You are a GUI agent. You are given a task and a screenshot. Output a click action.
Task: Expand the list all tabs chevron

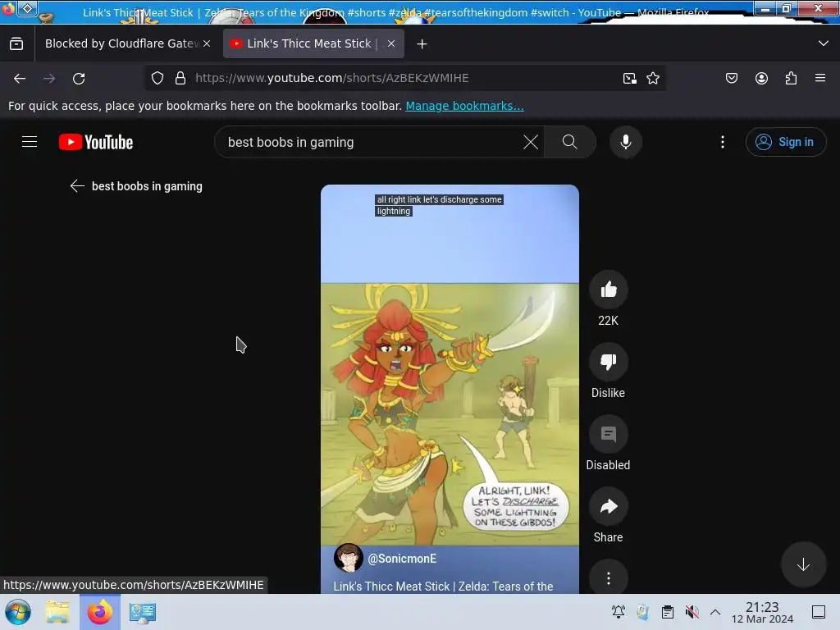[x=824, y=43]
